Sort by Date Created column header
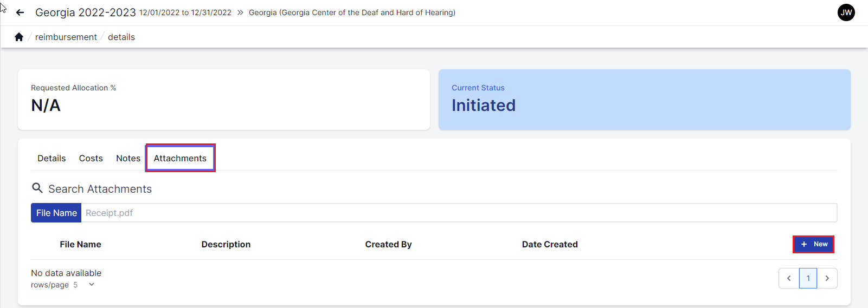Viewport: 868px width, 308px height. point(550,244)
